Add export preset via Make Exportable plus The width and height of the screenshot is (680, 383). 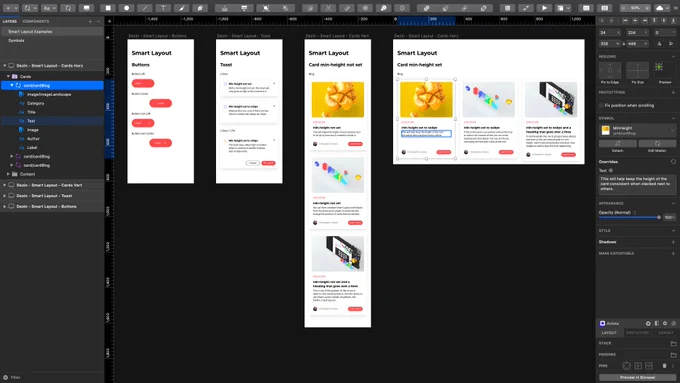click(x=673, y=253)
